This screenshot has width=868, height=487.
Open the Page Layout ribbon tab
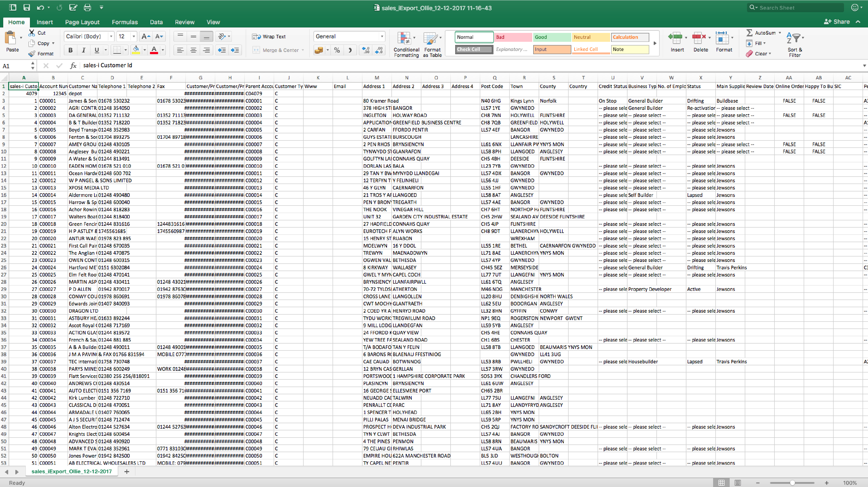(82, 22)
